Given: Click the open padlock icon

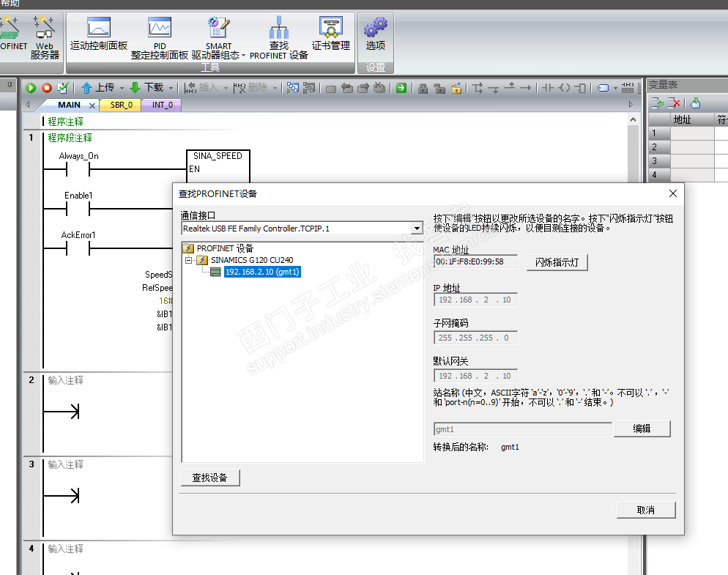Looking at the screenshot, I should (x=439, y=88).
